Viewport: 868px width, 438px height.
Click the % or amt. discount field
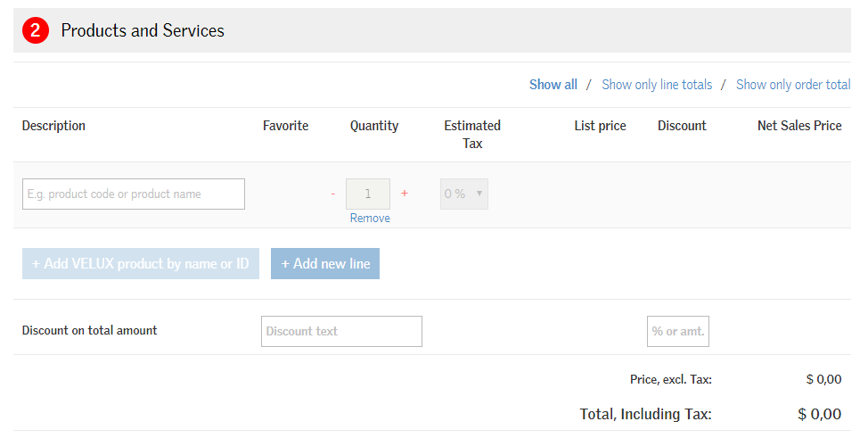pos(677,331)
